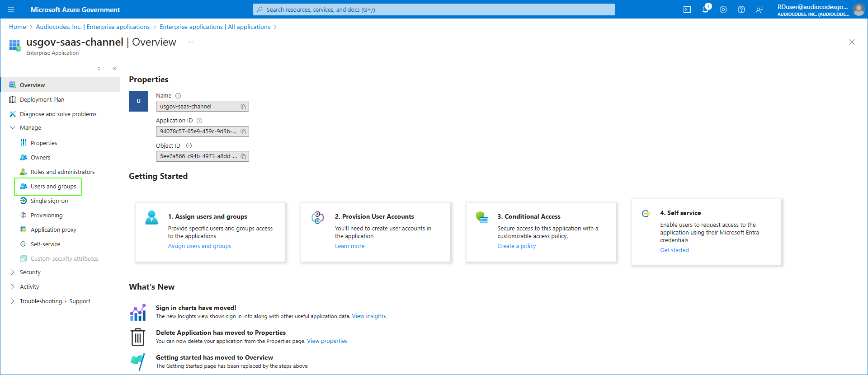This screenshot has height=375, width=868.
Task: Open Audiocodes, Inc. Enterprise applications breadcrumb
Action: pos(93,27)
